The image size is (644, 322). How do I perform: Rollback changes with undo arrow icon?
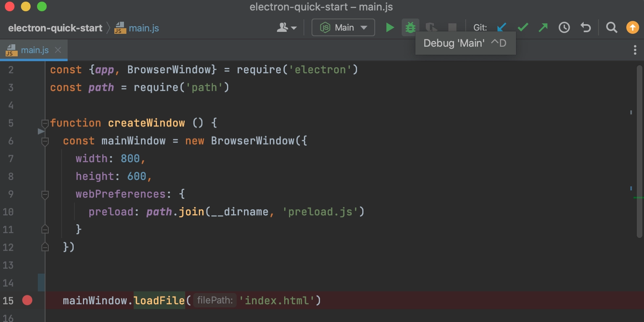click(x=586, y=27)
